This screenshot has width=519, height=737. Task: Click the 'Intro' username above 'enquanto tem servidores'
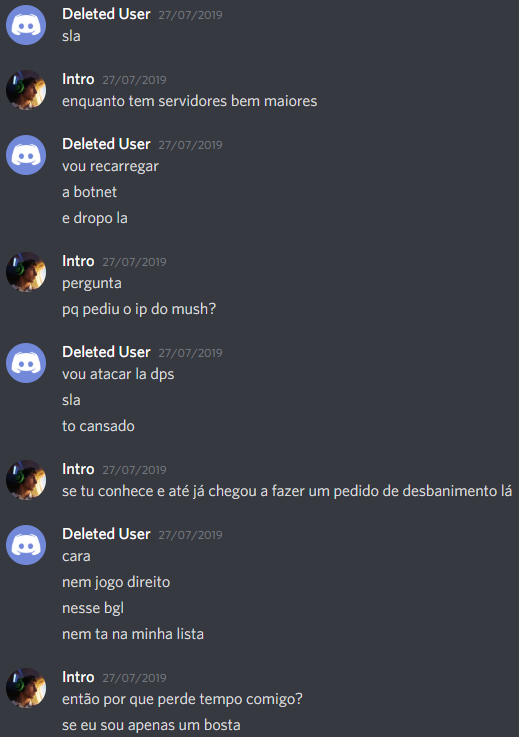[78, 79]
